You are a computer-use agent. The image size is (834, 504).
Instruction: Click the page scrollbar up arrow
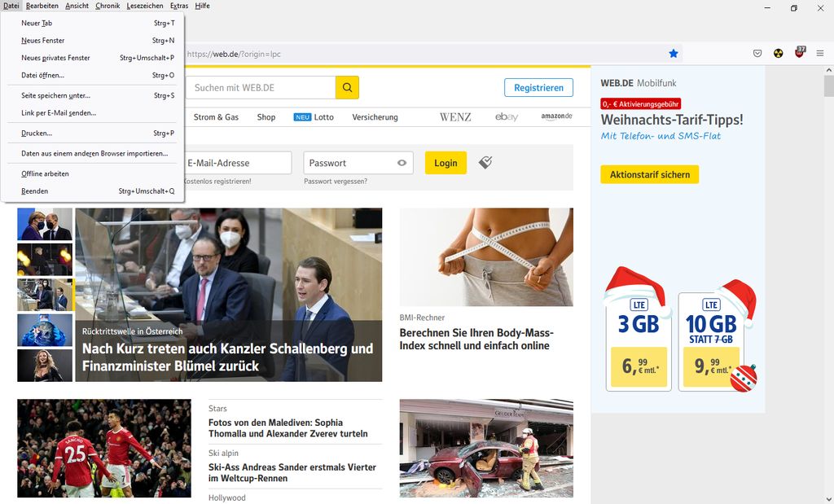[x=828, y=70]
